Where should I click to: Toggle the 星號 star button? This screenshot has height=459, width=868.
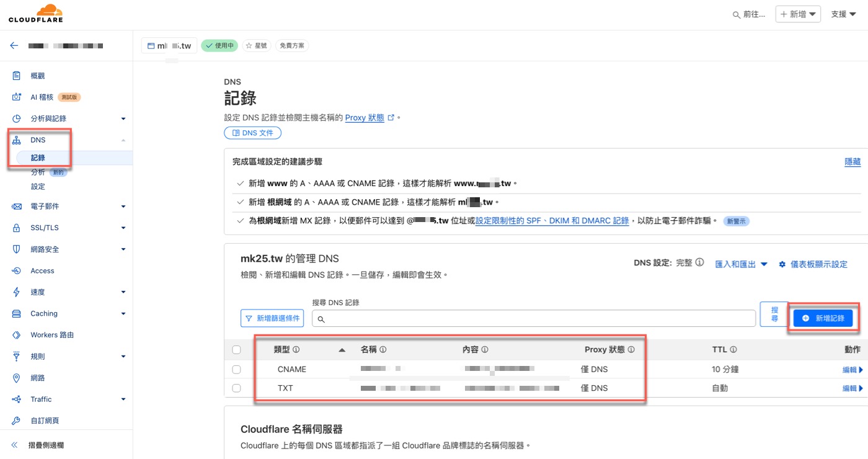(256, 46)
